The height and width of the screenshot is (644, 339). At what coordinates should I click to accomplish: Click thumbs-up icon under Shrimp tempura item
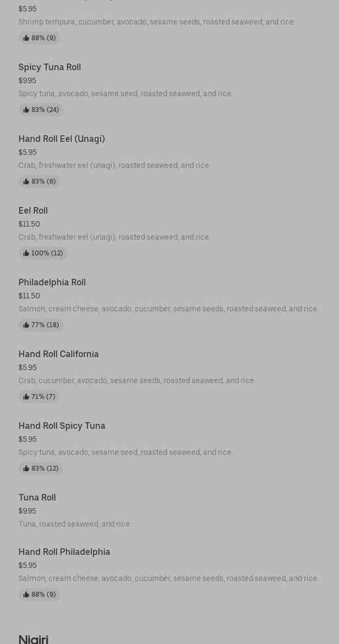26,38
